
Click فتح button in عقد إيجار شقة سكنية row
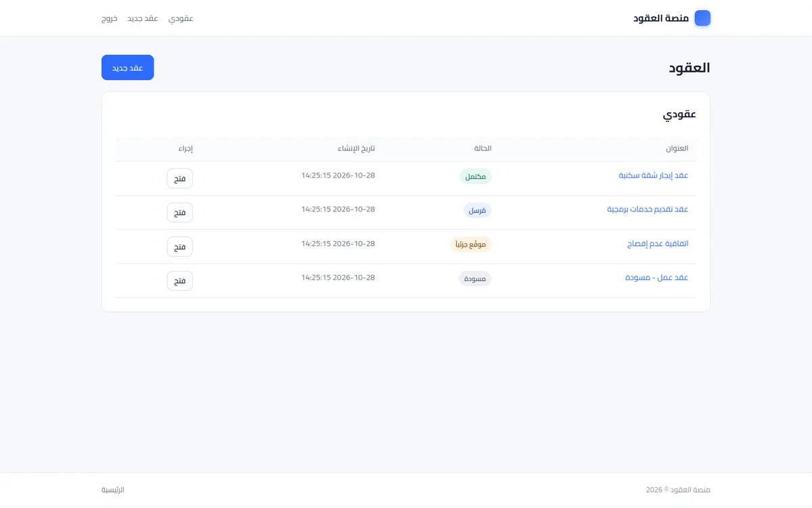coord(180,178)
